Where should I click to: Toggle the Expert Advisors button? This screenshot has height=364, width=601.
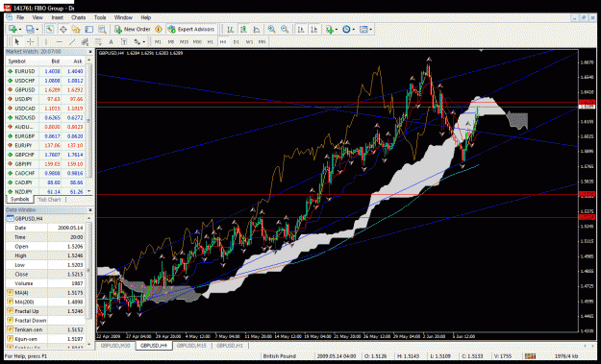point(191,29)
